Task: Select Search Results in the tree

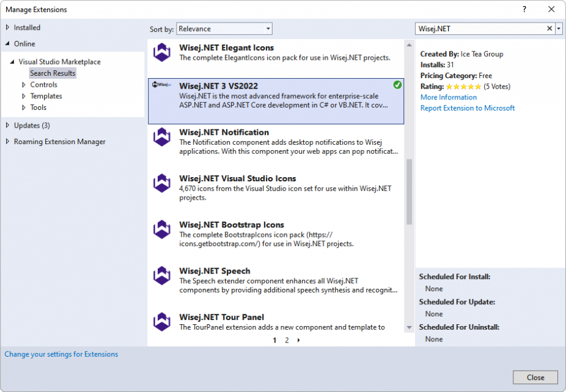Action: [x=53, y=73]
